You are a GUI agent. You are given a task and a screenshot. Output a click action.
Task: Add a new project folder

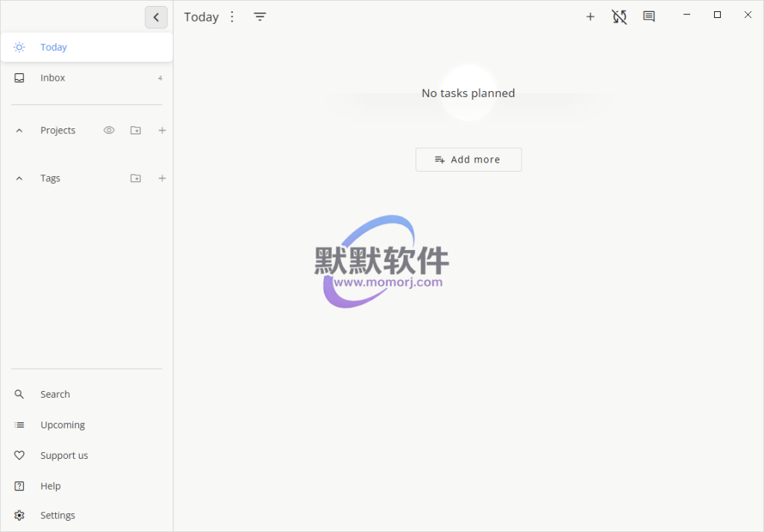(135, 131)
